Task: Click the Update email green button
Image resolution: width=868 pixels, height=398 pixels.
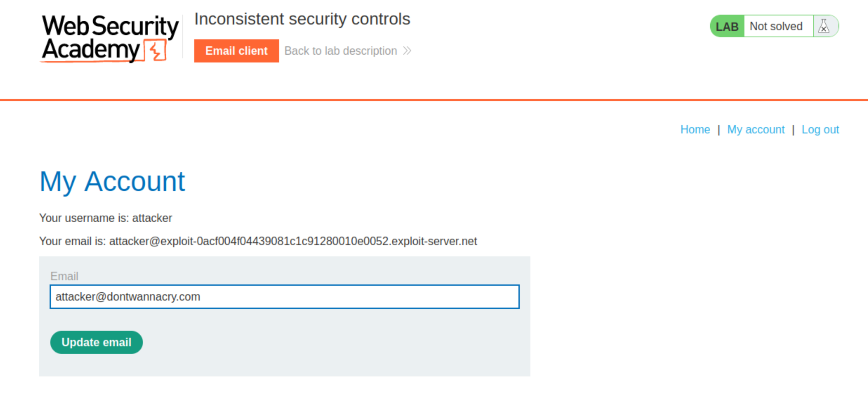Action: [96, 342]
